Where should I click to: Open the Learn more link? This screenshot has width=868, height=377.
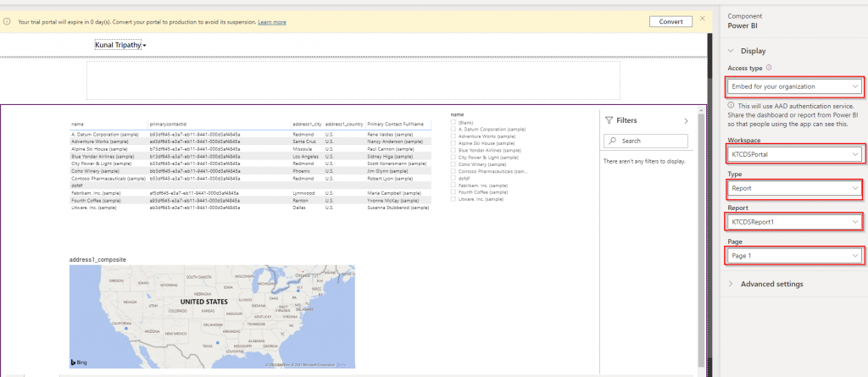tap(272, 22)
